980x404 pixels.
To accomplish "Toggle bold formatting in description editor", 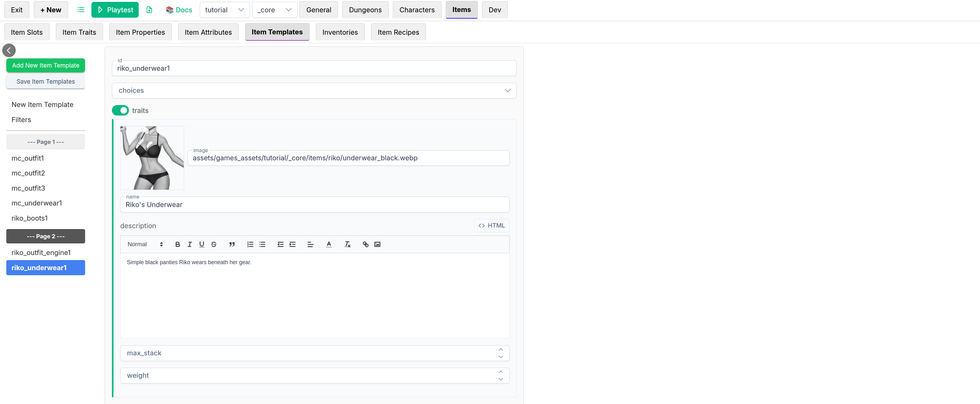I will 177,245.
